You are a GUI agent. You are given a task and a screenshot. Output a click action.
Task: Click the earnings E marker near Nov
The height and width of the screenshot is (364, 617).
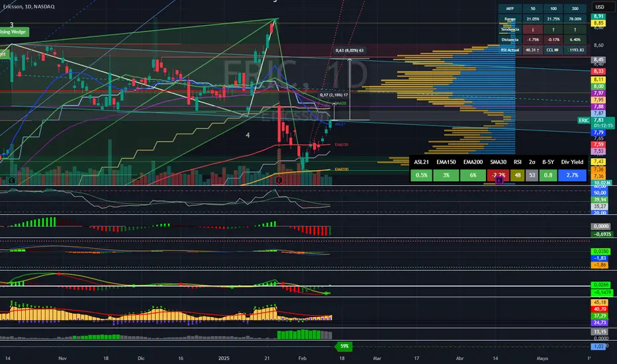[12, 181]
